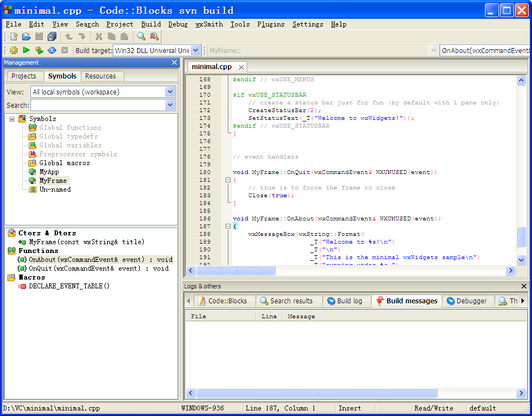Click the Redo arrow icon
The image size is (532, 416).
(x=82, y=36)
